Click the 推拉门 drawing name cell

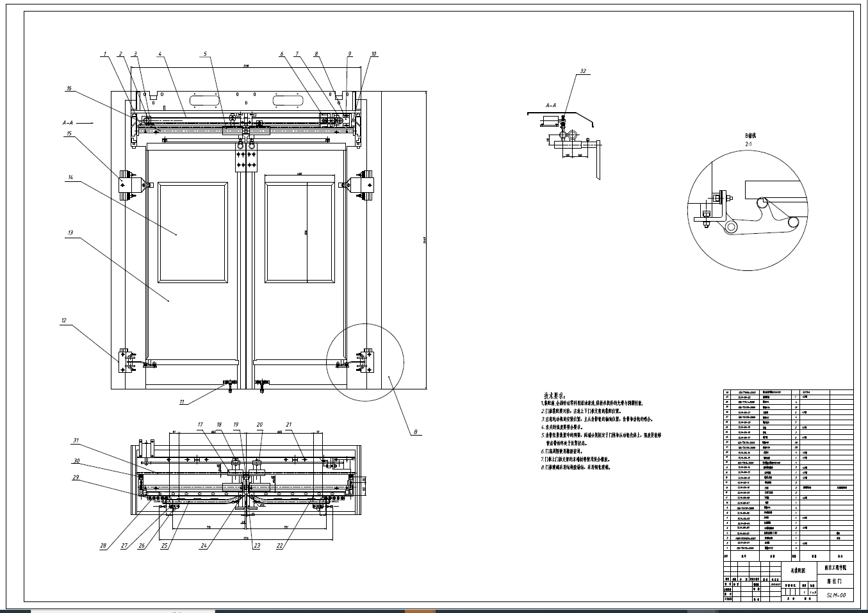(835, 582)
